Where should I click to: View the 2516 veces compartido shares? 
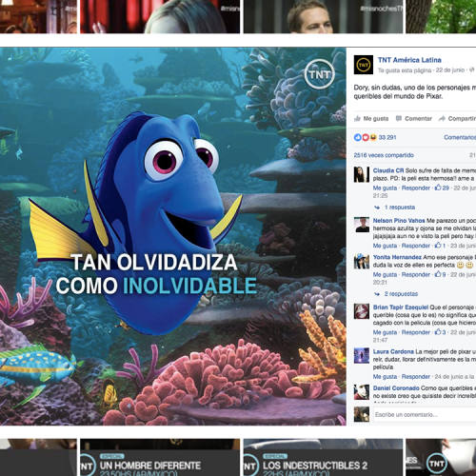(x=384, y=155)
